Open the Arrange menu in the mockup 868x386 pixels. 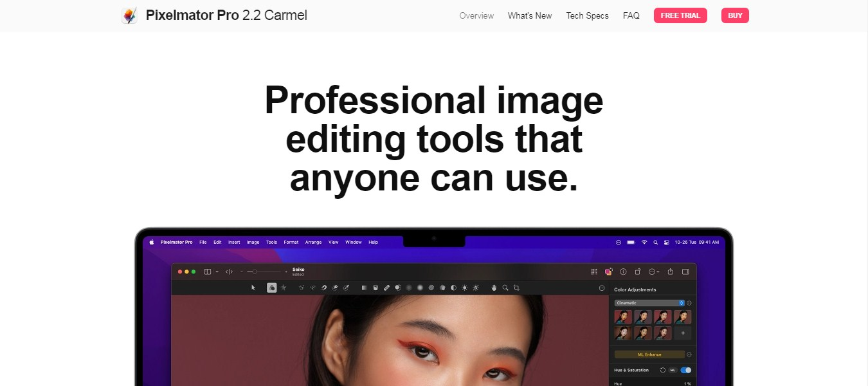313,243
